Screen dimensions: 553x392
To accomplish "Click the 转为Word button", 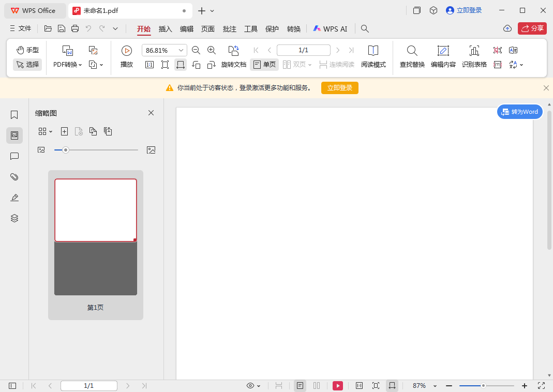I will (520, 112).
